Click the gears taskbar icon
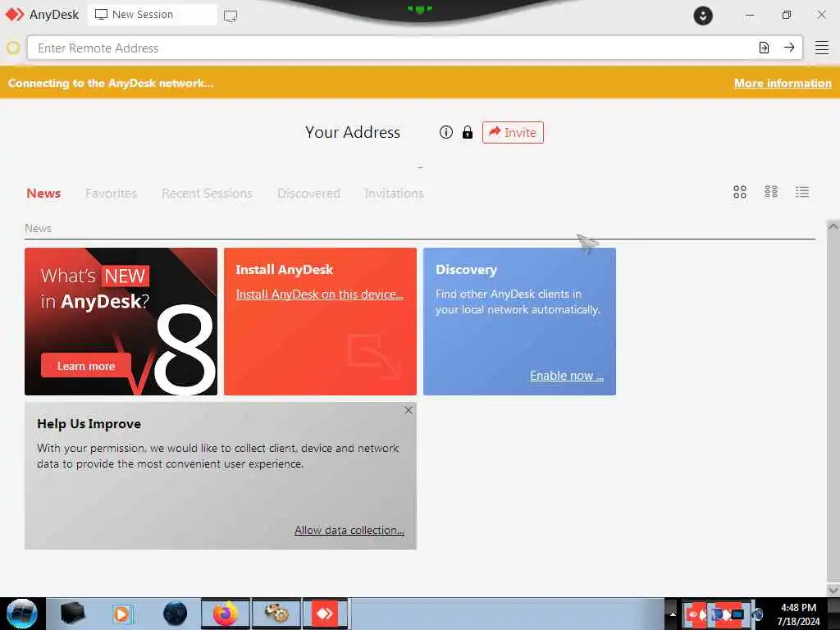 (x=276, y=614)
